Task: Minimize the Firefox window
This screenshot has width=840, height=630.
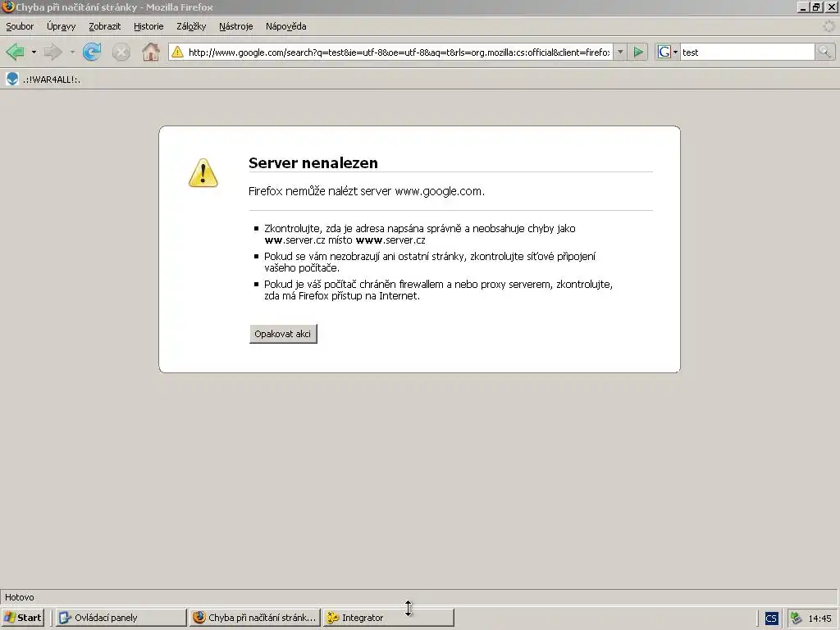Action: click(x=802, y=7)
